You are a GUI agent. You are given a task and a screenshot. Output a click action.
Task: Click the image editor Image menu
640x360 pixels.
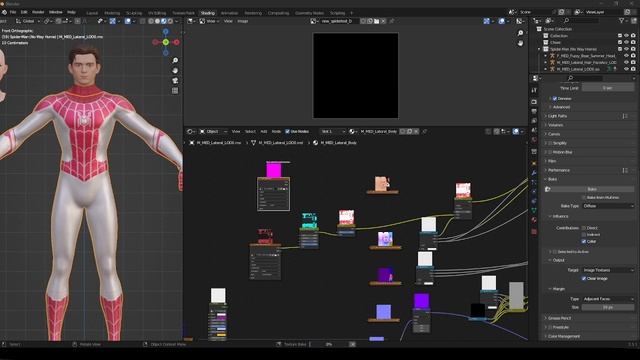(x=243, y=21)
